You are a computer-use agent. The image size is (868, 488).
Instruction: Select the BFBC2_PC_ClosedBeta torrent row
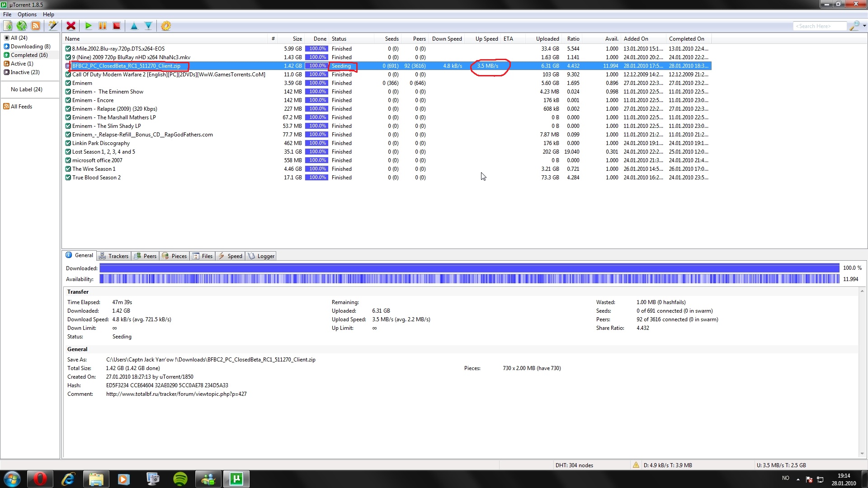pos(387,66)
